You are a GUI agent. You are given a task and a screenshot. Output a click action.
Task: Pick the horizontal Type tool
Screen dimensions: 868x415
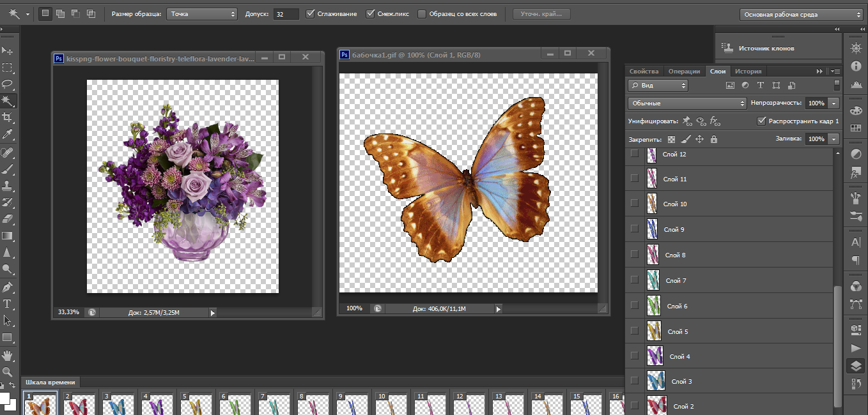(8, 303)
